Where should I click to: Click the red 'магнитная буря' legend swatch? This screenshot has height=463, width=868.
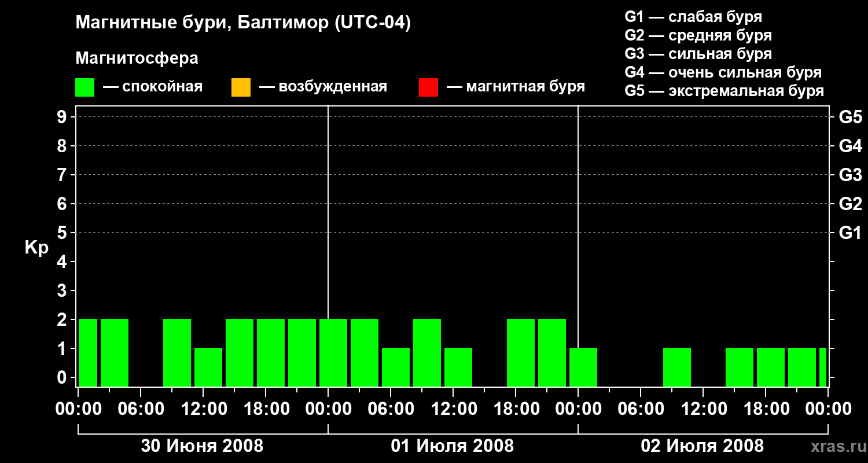(x=428, y=87)
